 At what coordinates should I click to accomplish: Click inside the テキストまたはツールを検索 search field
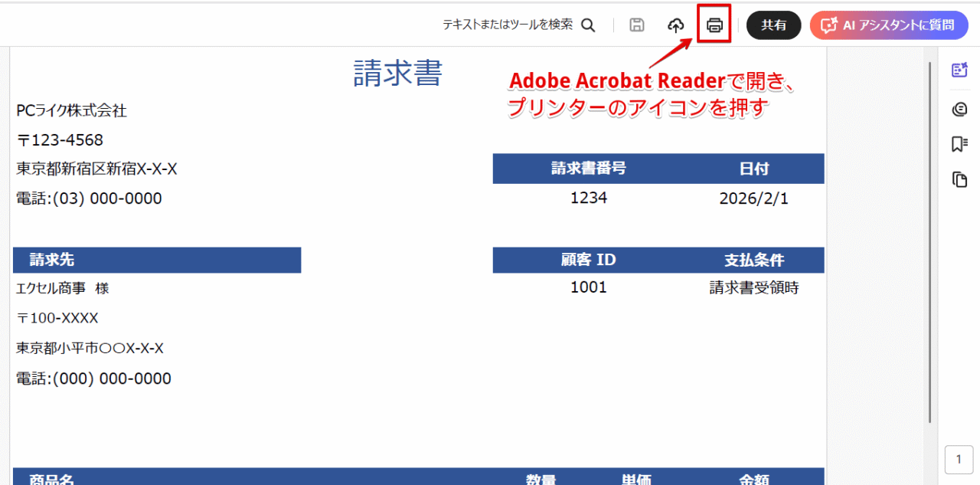click(x=507, y=24)
